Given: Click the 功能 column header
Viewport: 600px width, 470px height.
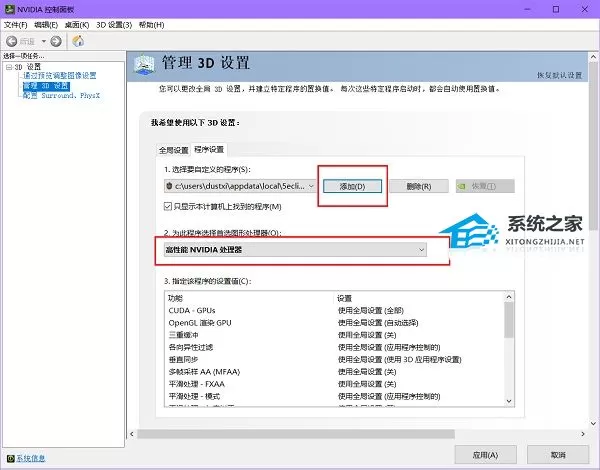Looking at the screenshot, I should click(x=176, y=298).
